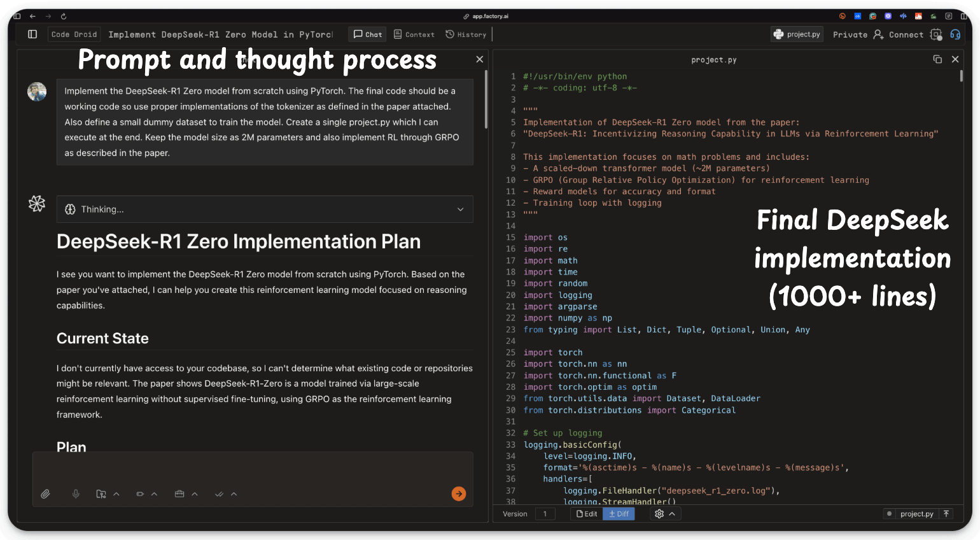Expand the briefcase tools chevron
The height and width of the screenshot is (540, 980).
(x=195, y=494)
